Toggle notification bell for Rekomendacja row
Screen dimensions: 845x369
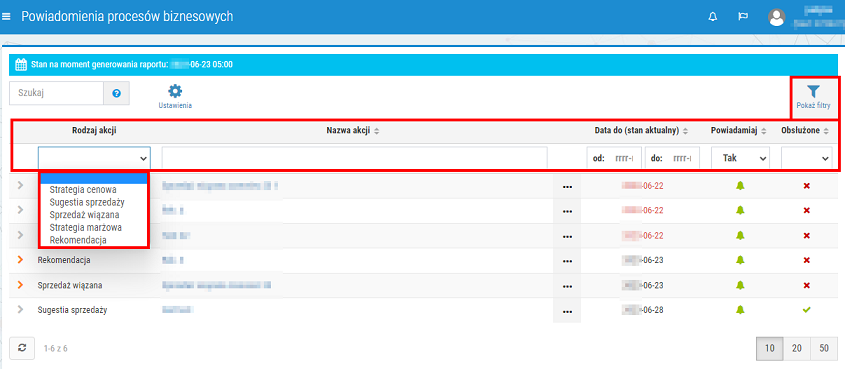click(x=740, y=260)
